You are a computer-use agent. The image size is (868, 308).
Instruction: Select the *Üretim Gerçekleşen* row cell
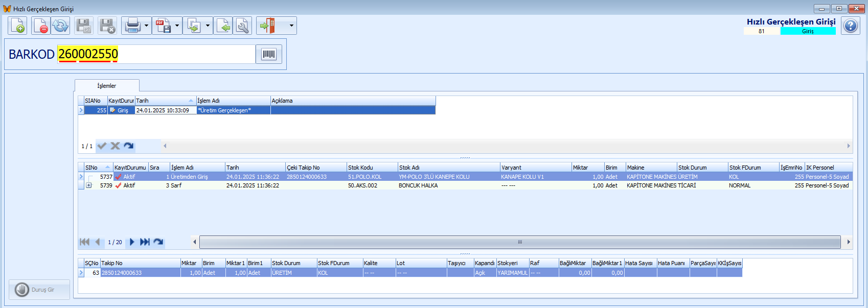[234, 110]
